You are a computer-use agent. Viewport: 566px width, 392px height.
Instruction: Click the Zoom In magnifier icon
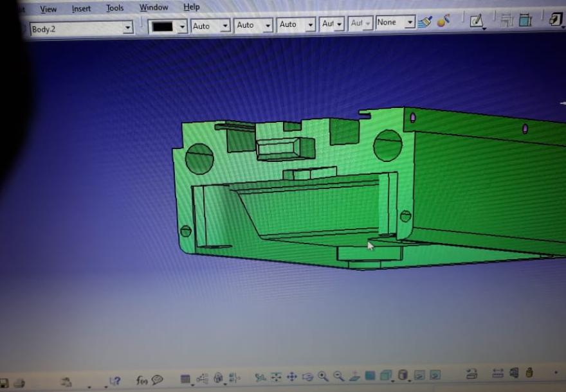click(323, 377)
